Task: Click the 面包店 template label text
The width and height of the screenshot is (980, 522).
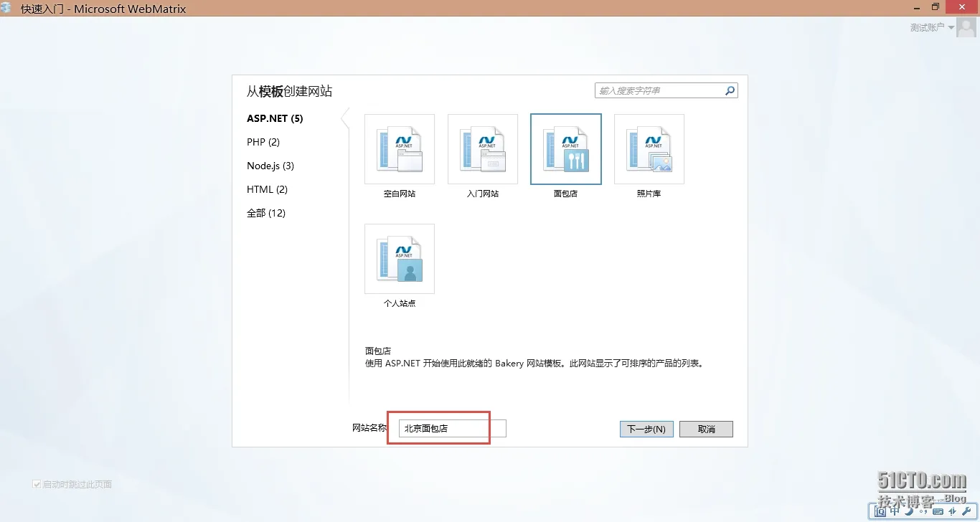Action: tap(565, 194)
